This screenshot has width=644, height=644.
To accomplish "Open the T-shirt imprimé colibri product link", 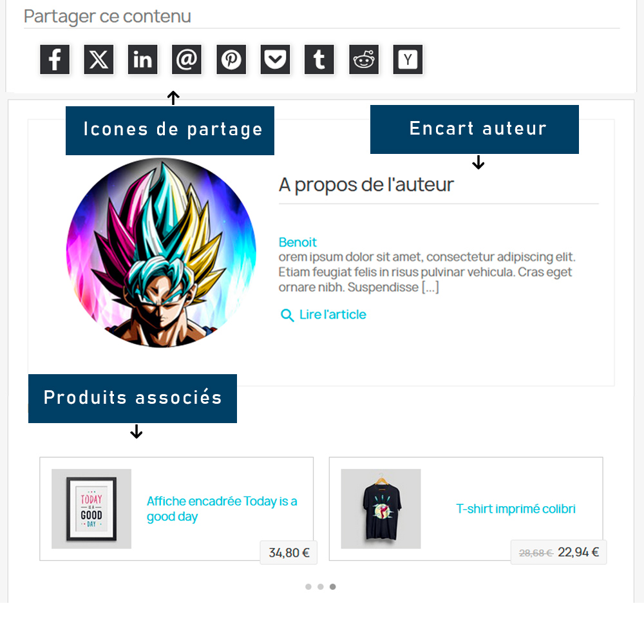I will (x=516, y=509).
